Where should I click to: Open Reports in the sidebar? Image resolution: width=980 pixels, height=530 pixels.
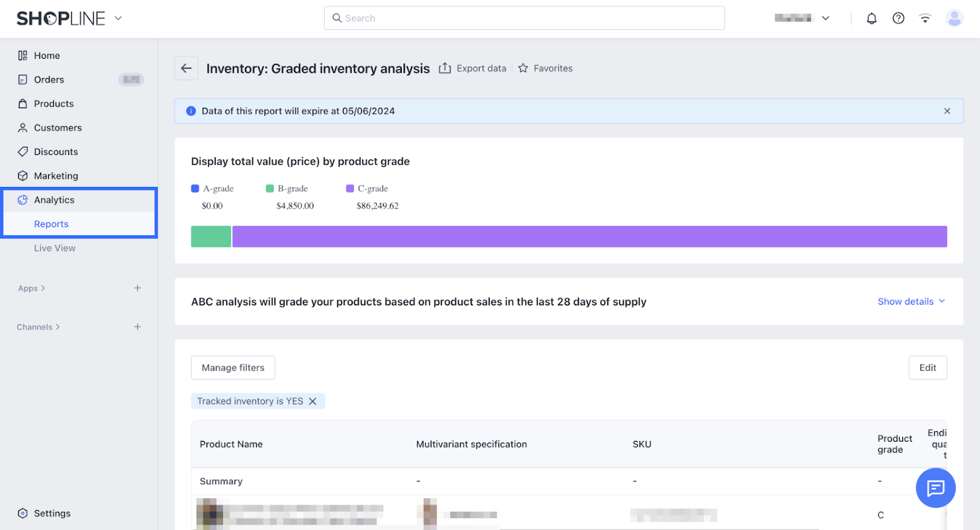(x=51, y=224)
